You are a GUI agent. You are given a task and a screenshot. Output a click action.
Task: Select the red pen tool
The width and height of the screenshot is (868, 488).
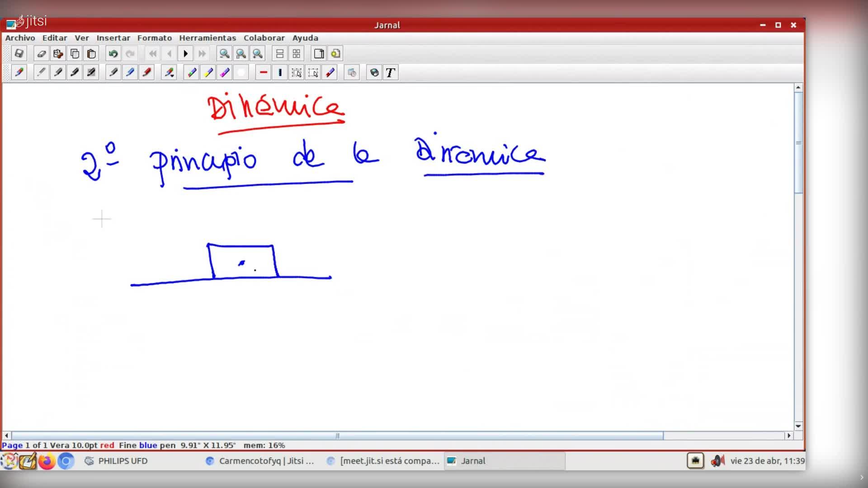click(146, 73)
